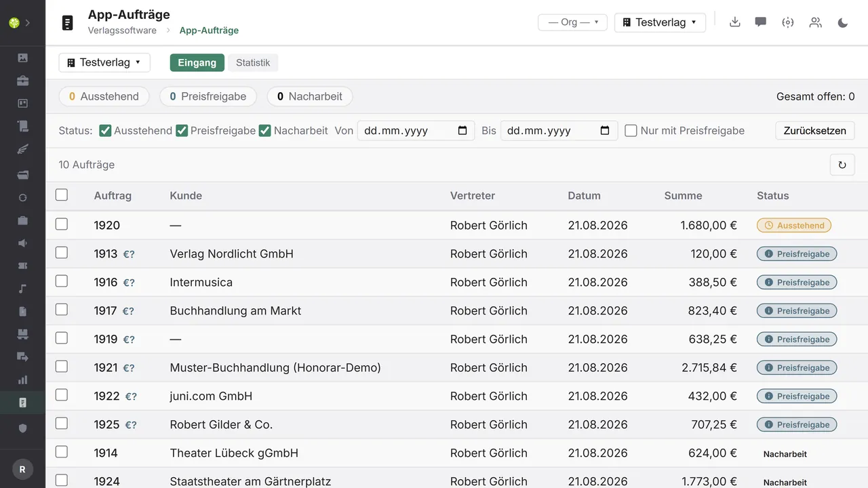Click the 0 Nacharbeit counter pill
The height and width of the screenshot is (488, 868).
310,96
